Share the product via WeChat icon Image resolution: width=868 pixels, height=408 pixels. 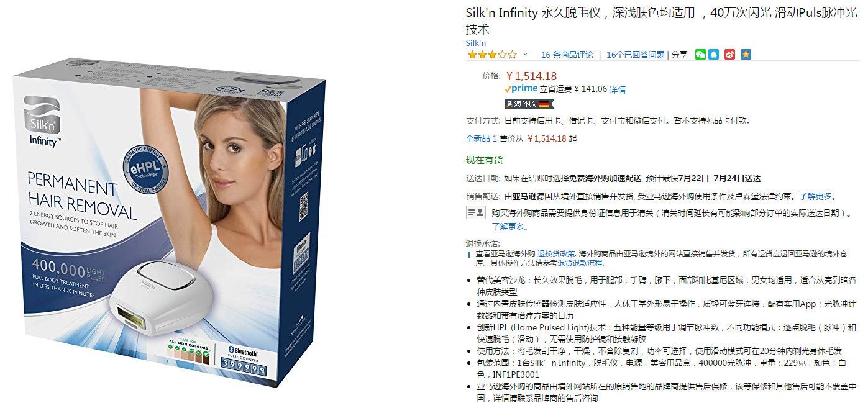[x=700, y=55]
